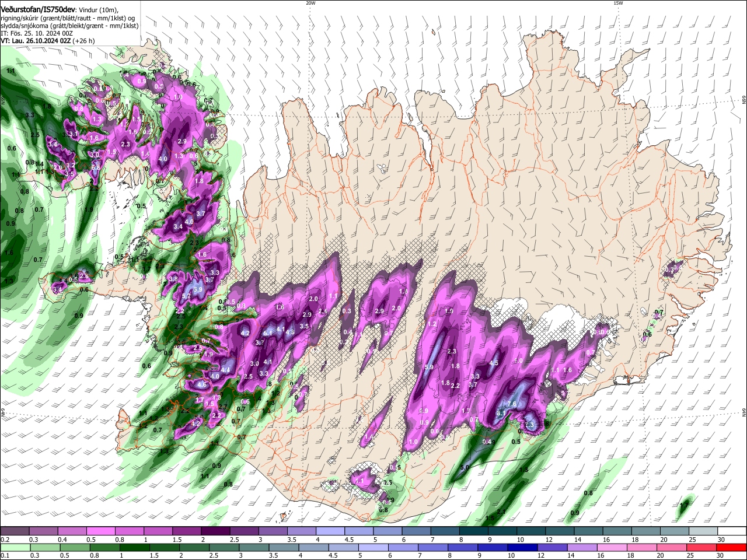Click the 5.1 snowfall value on map
Viewport: 747px width, 560px height.
[268, 333]
